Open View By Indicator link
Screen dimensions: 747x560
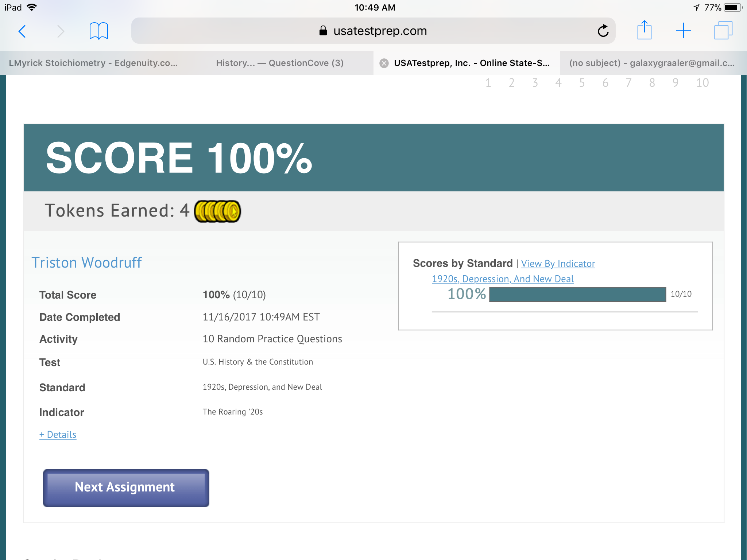tap(558, 264)
